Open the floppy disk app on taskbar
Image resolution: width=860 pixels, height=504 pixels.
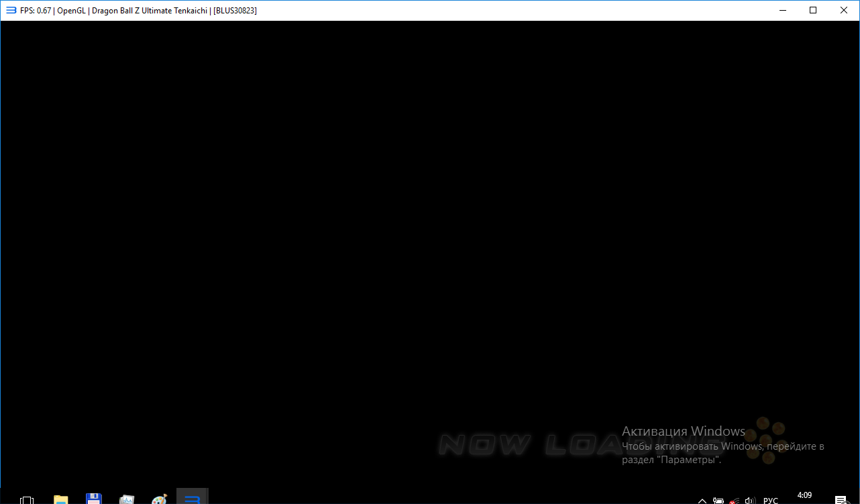[x=94, y=499]
